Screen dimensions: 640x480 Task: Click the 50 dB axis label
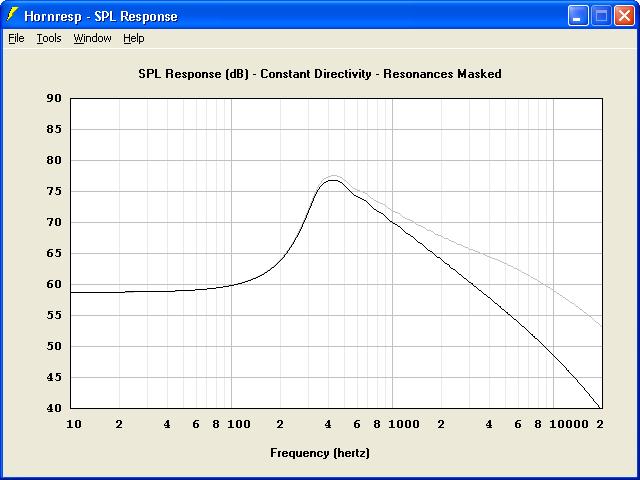[x=53, y=346]
